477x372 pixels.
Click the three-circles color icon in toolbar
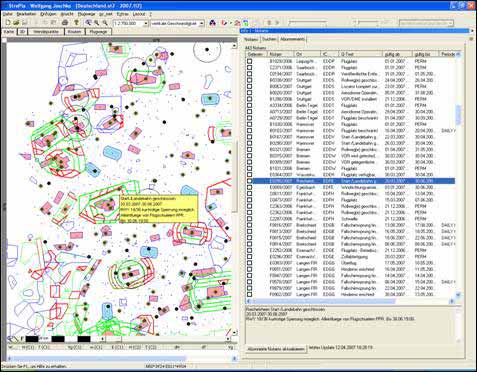212,23
